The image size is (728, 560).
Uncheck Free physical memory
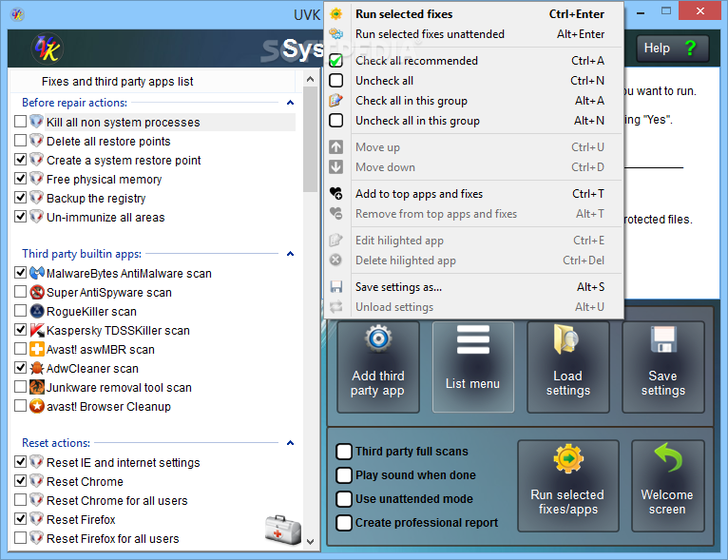pos(20,179)
